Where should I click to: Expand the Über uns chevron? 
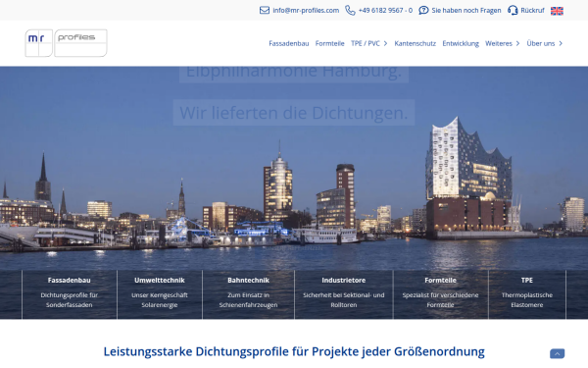(561, 43)
